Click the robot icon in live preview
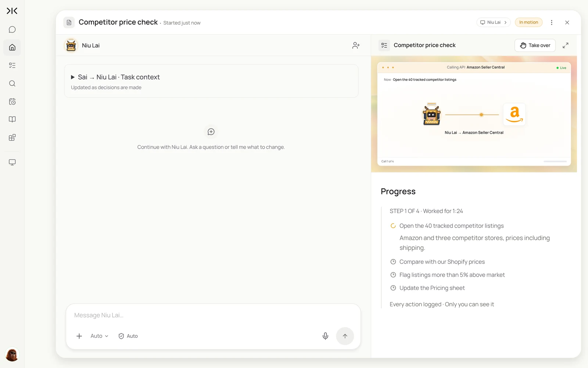Screen dimensions: 588x368 431,114
